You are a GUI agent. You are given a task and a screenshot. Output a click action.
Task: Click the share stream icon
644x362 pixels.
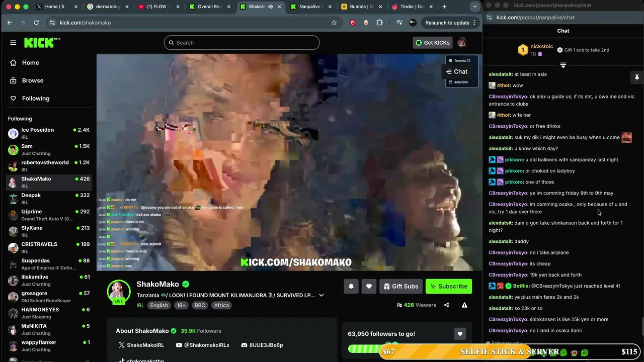[447, 305]
